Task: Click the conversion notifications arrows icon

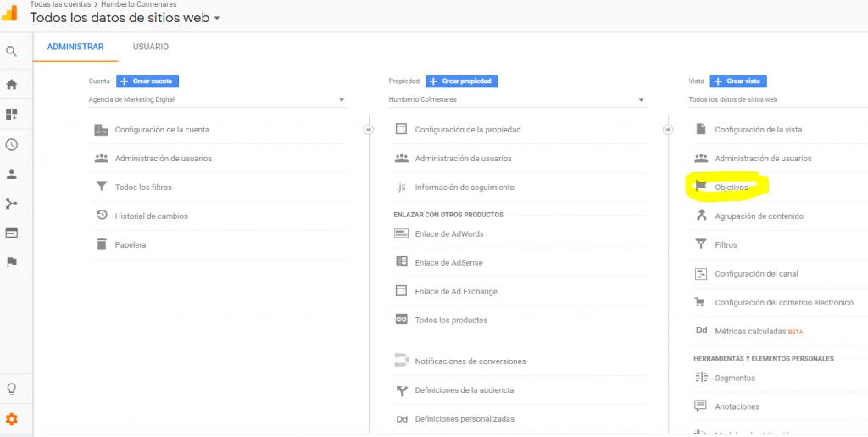Action: (401, 360)
